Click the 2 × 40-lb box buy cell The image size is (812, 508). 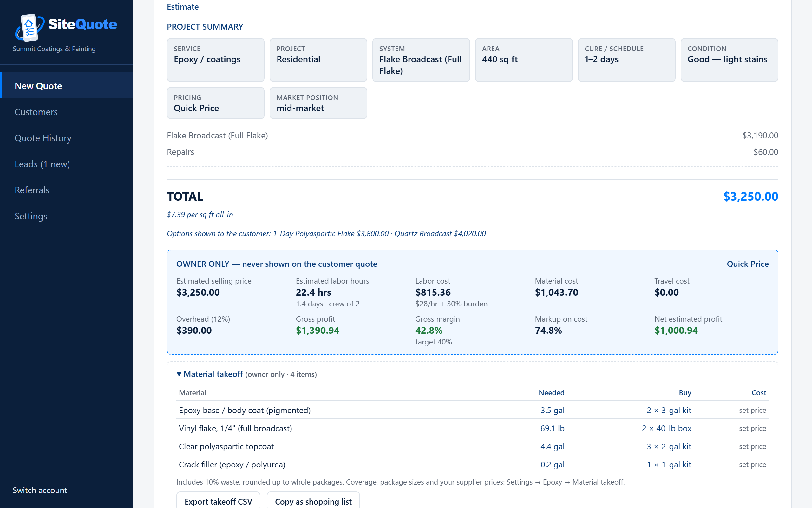click(666, 428)
